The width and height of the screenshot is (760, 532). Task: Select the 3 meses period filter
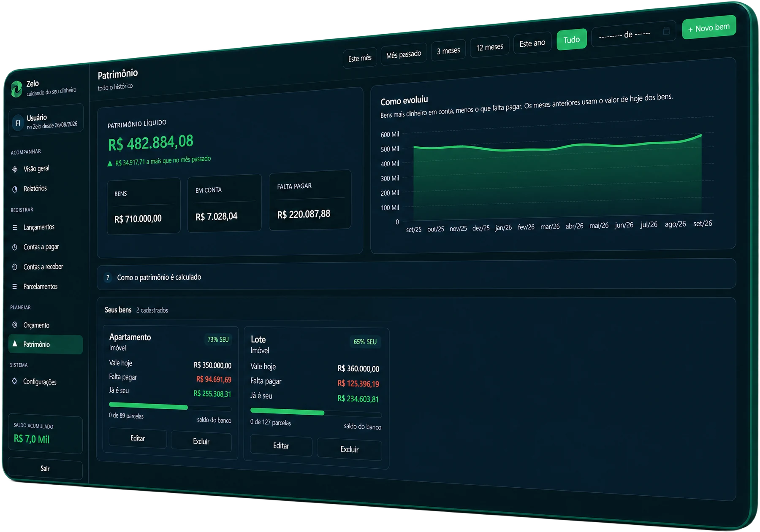[448, 51]
